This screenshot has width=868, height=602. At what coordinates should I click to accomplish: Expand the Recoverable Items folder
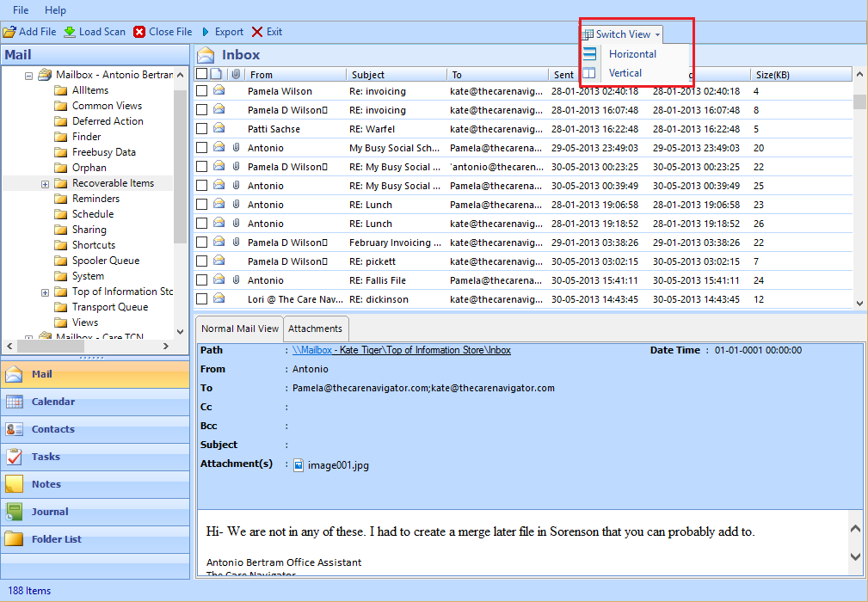[46, 184]
